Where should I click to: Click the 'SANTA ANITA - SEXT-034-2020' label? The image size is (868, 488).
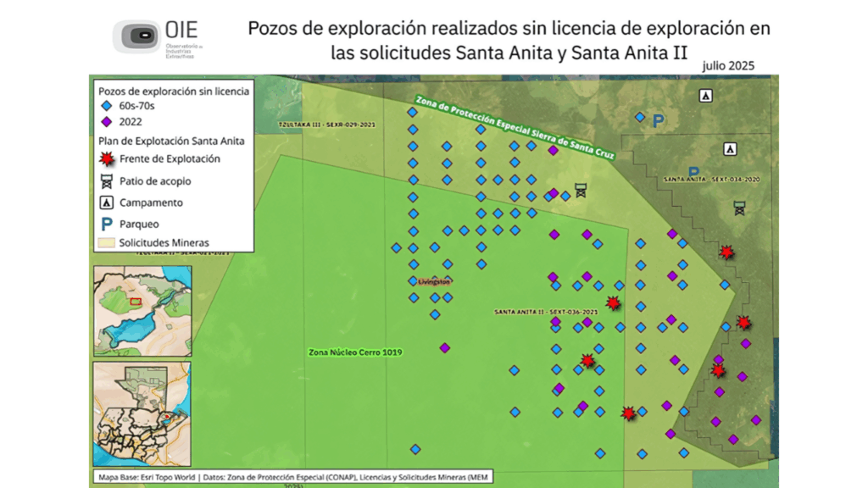coord(711,180)
